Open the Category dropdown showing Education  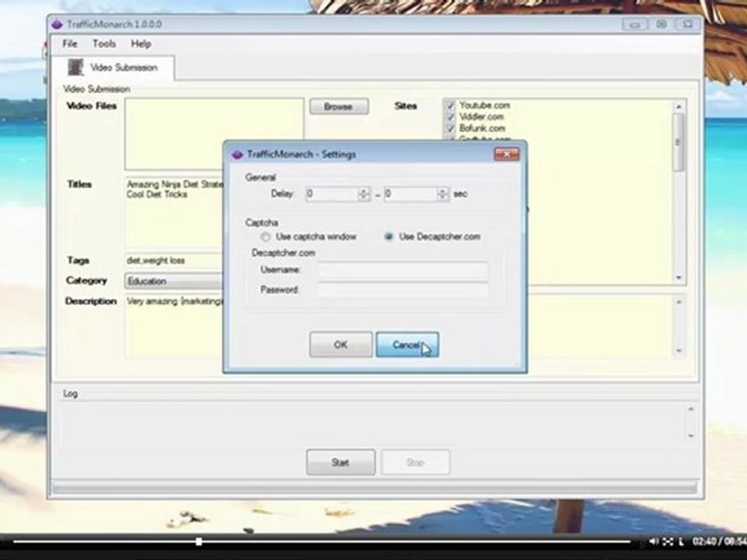coord(174,281)
